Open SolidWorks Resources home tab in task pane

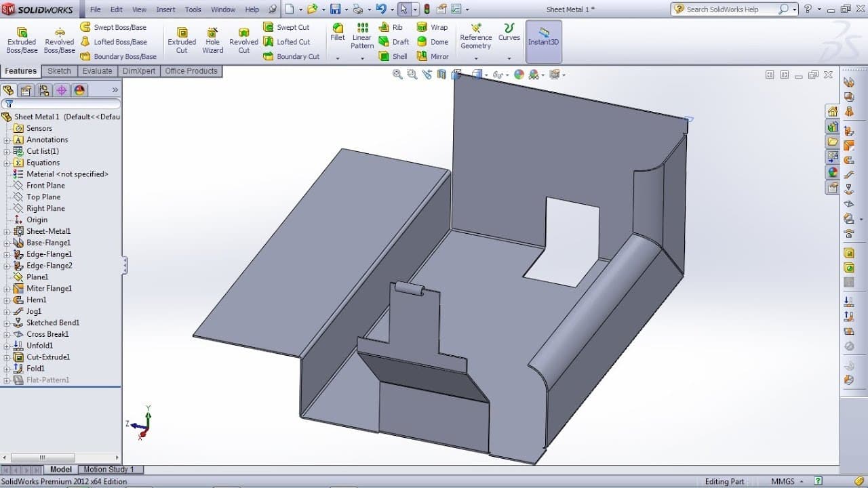click(833, 111)
